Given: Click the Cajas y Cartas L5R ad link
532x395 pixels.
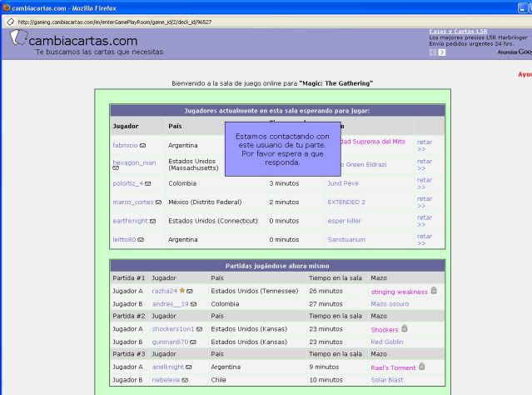Looking at the screenshot, I should [458, 32].
